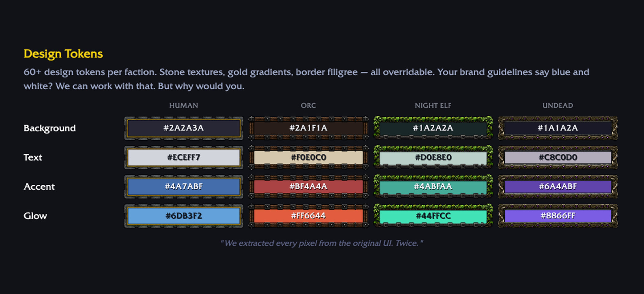Click the Design Tokens heading
The image size is (644, 294).
point(63,54)
